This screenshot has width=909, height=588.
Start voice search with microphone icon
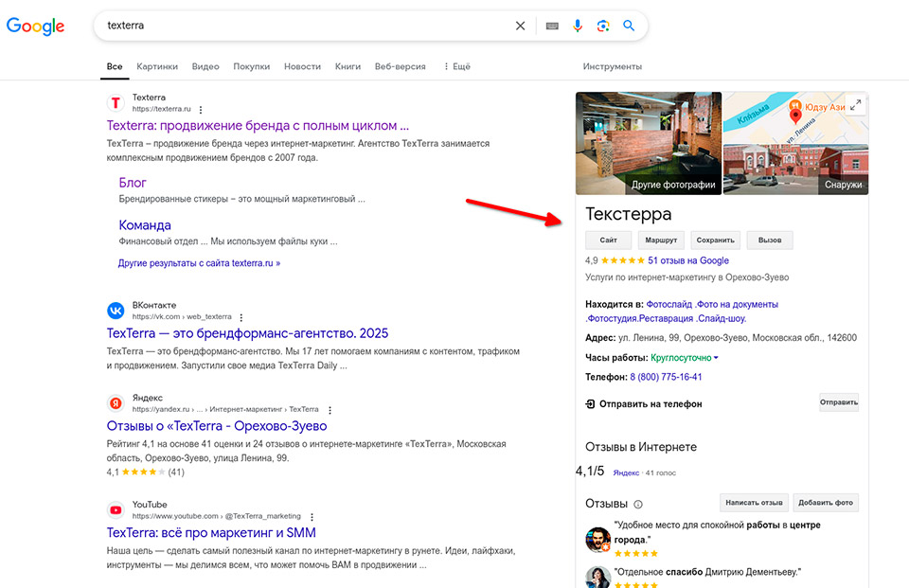click(578, 26)
